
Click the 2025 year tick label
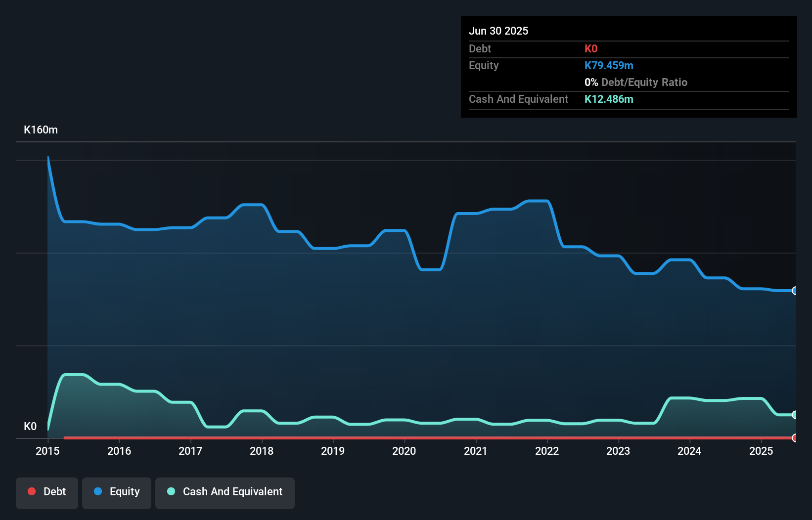[761, 451]
